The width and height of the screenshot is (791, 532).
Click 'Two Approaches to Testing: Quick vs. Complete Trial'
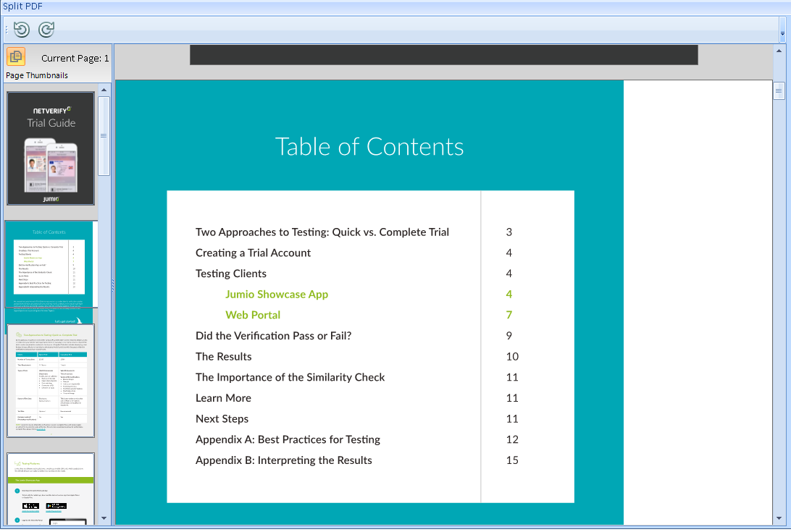(322, 232)
